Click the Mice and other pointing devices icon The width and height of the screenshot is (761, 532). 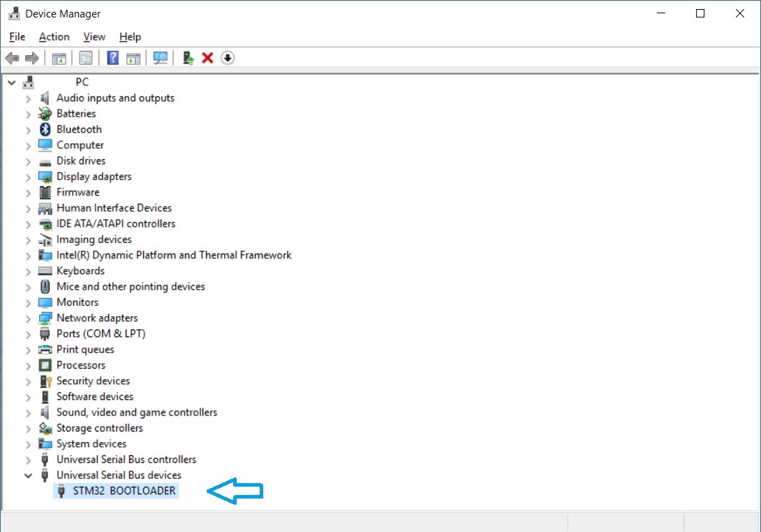click(x=45, y=286)
